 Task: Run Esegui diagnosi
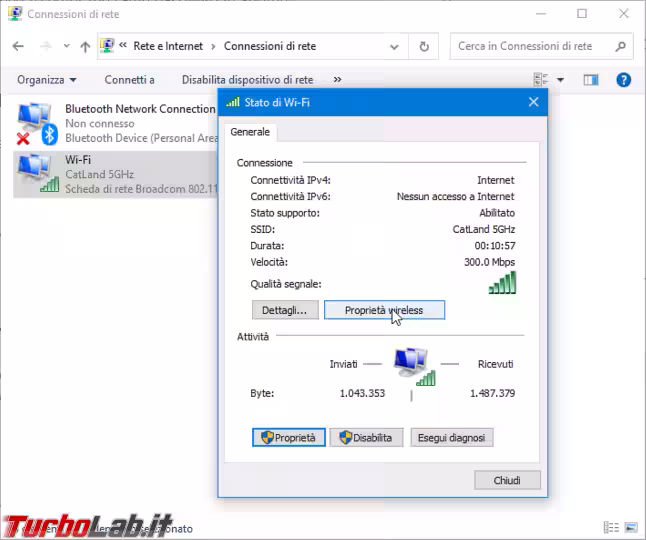(x=452, y=437)
